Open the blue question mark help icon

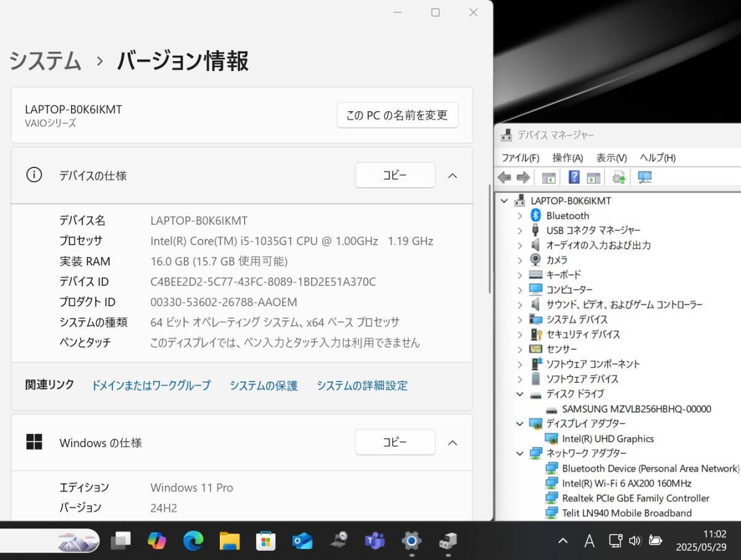574,178
